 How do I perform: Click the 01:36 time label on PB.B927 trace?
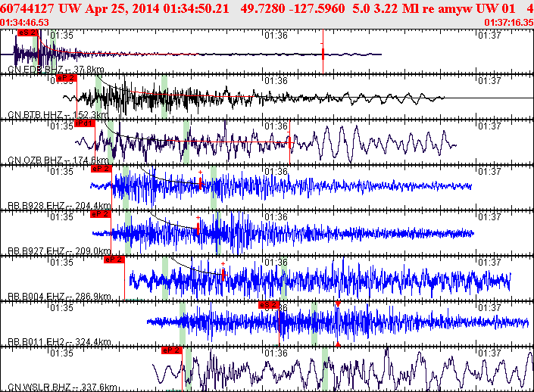[x=276, y=216]
